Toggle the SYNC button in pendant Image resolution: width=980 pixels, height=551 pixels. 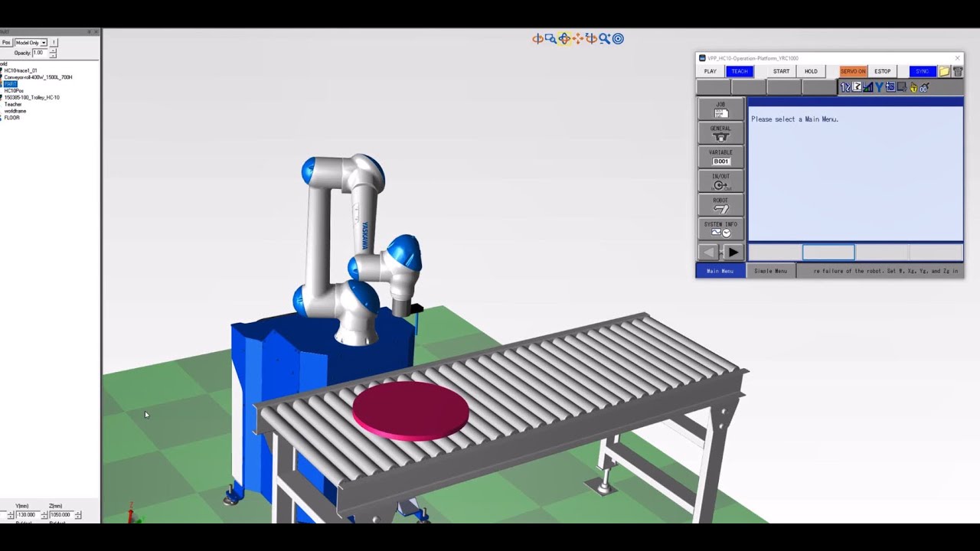point(923,71)
